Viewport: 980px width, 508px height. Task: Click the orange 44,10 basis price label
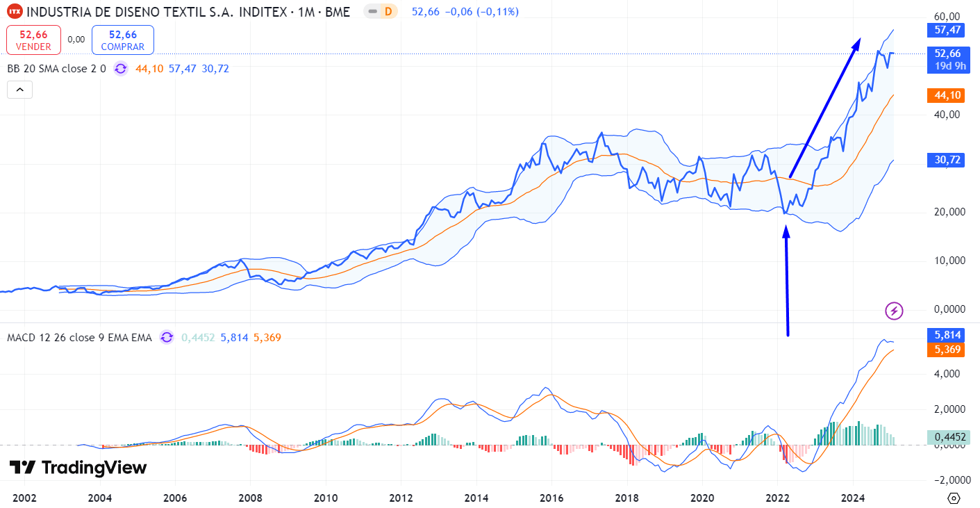coord(947,95)
